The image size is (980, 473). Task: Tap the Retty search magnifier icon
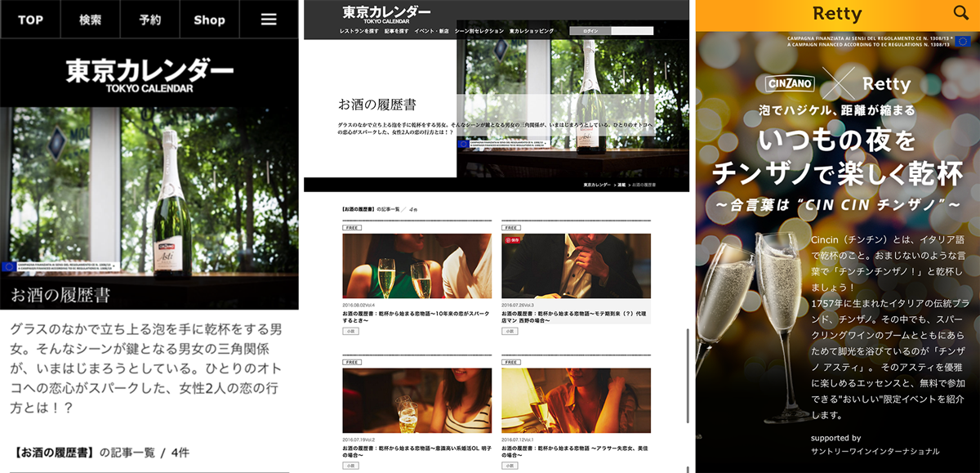[x=961, y=13]
